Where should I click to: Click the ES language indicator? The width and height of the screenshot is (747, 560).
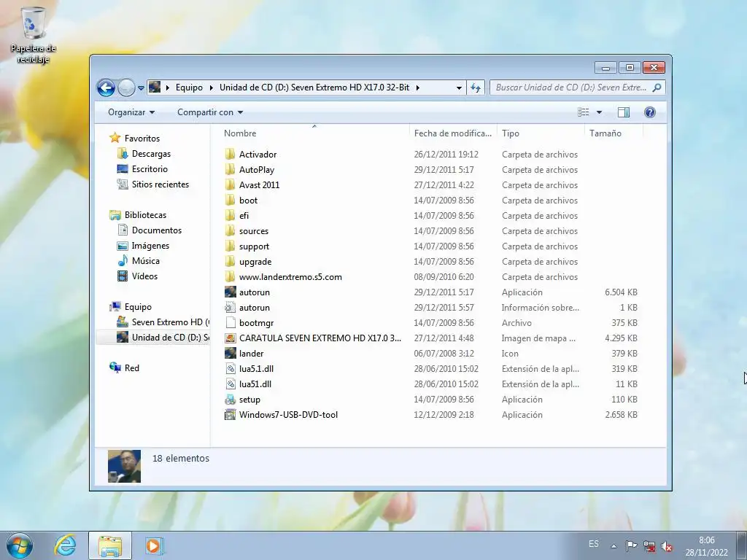594,544
